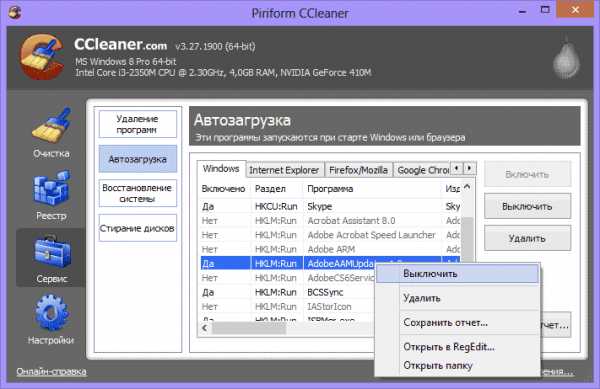Select the Adobe ARM row
The image size is (600, 389).
point(330,249)
